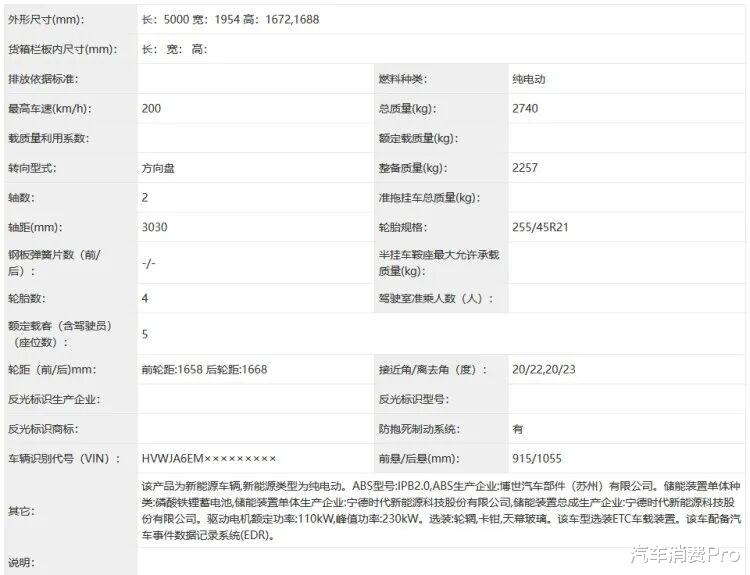Click dimensions value 长:5000 宽:1954
This screenshot has height=575, width=750.
point(230,20)
